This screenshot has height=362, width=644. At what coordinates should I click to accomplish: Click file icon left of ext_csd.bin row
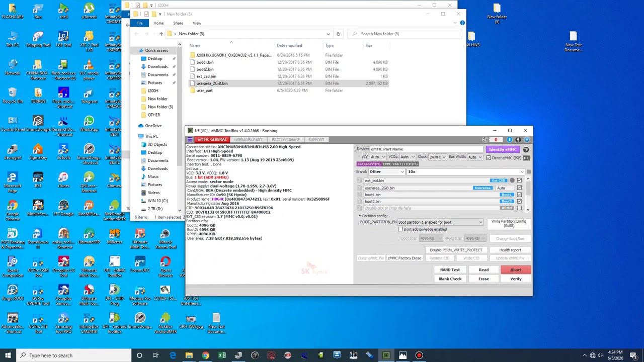tap(359, 180)
